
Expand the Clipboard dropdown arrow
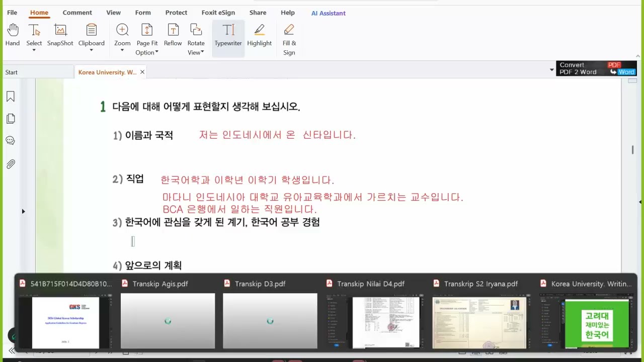[92, 50]
